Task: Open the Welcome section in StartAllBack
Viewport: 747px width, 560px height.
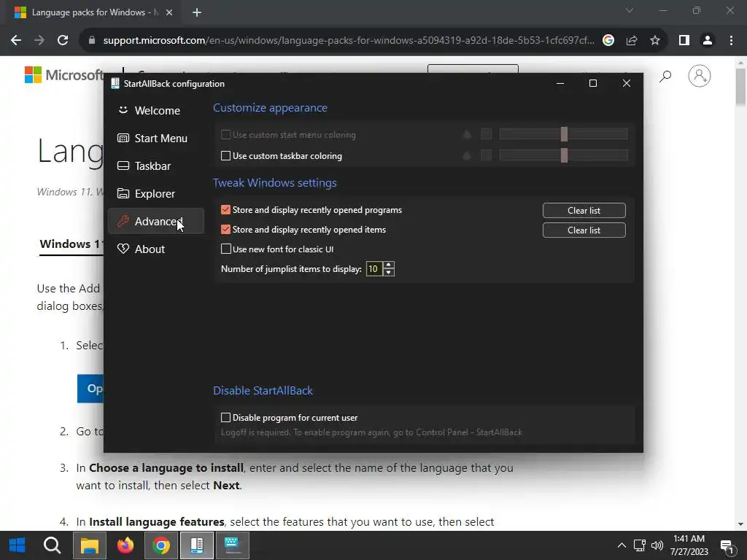Action: pos(156,111)
